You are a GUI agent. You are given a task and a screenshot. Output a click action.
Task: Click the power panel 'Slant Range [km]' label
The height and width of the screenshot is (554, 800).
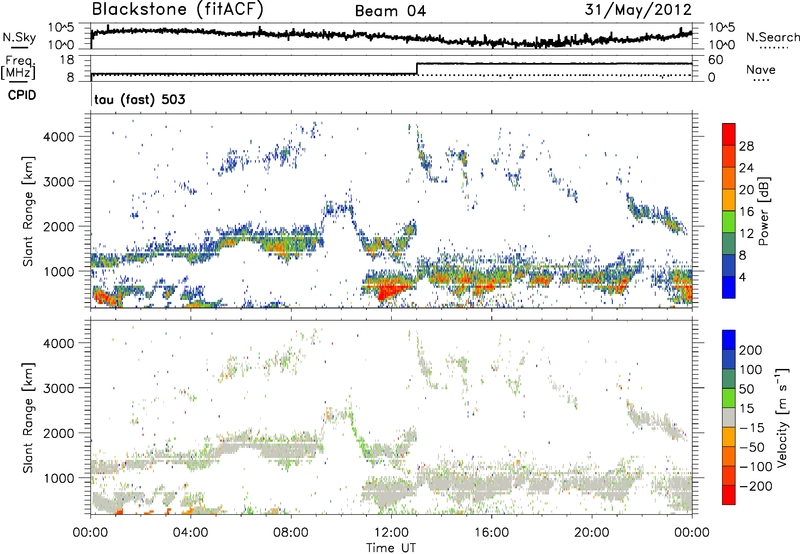pyautogui.click(x=28, y=211)
